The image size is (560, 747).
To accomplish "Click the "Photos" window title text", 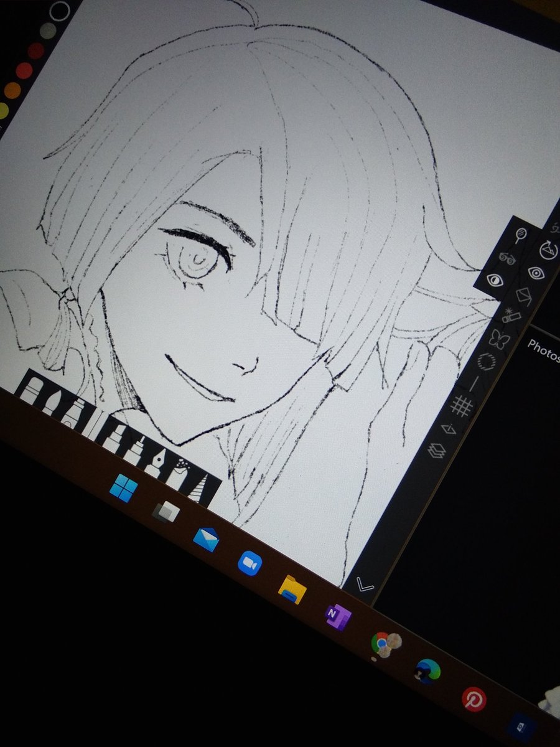I will tap(543, 352).
